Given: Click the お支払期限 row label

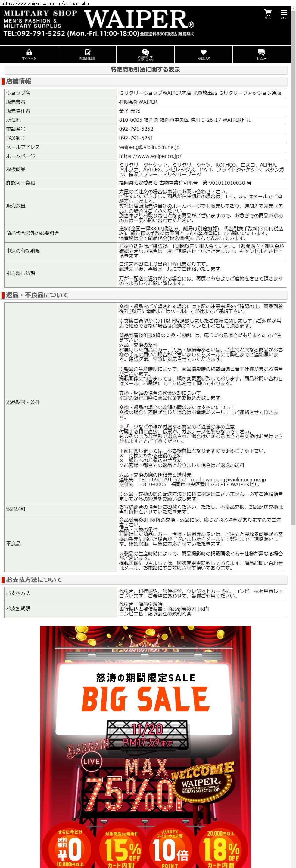Looking at the screenshot, I should click(61, 609).
